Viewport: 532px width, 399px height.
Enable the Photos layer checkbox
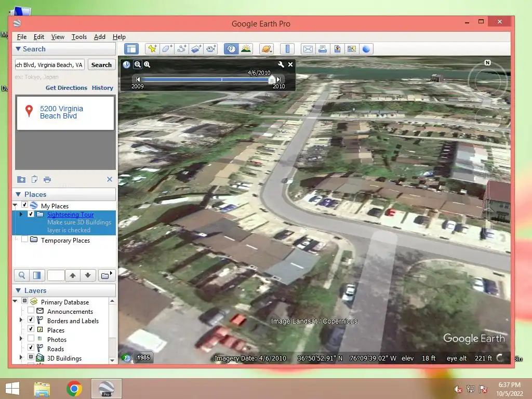[x=31, y=338]
